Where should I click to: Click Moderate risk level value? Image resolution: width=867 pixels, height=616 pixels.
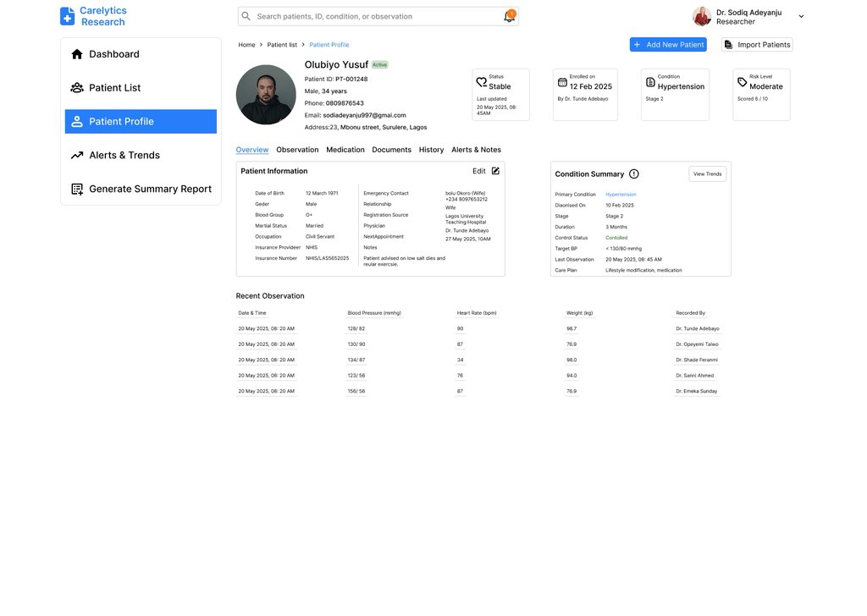(766, 87)
